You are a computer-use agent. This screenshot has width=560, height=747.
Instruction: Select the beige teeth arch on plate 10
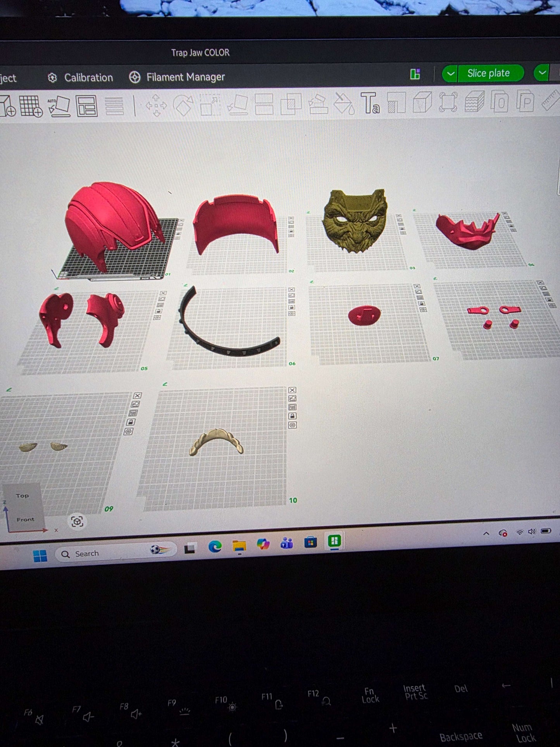216,442
